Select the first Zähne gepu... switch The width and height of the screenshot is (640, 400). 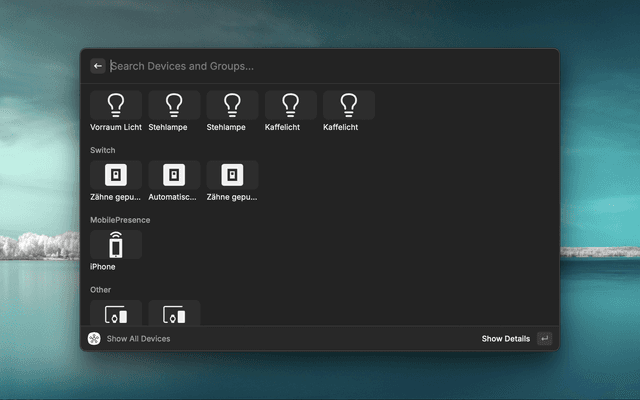click(116, 176)
